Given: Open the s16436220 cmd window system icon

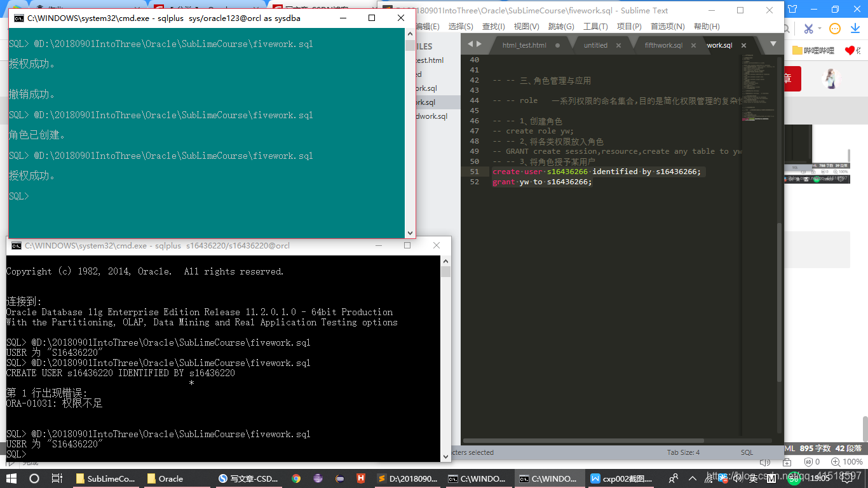Looking at the screenshot, I should [x=17, y=245].
